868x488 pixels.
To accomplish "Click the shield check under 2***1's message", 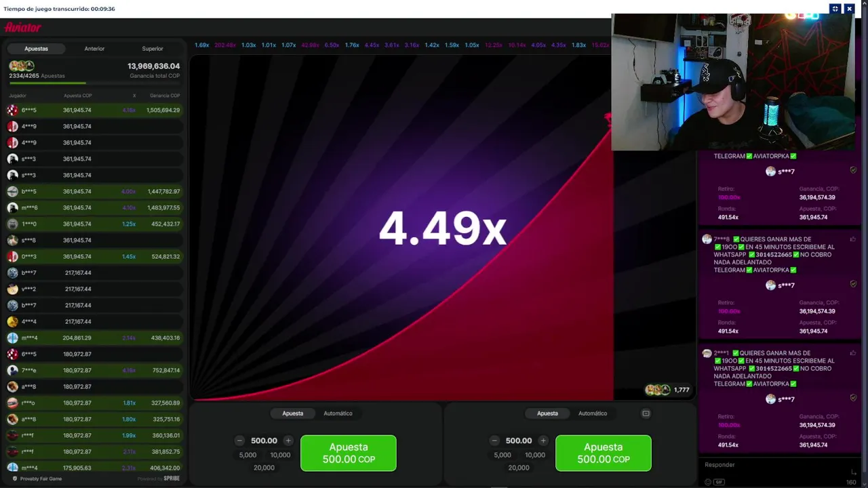I will (x=853, y=398).
